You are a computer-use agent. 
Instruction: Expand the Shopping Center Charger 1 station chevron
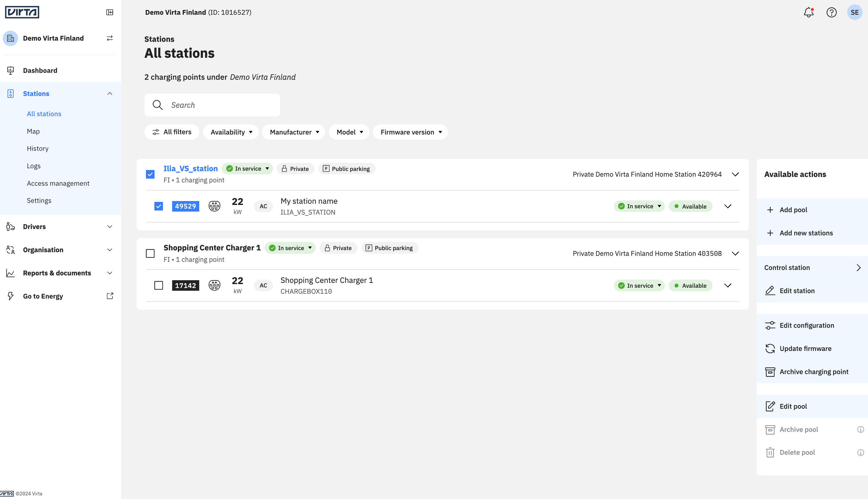[735, 254]
